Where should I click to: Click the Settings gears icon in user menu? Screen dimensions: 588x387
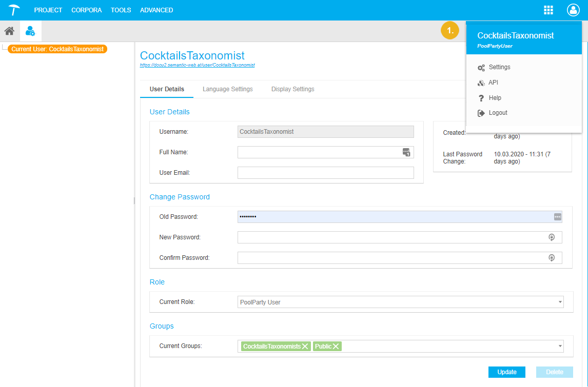[x=481, y=68]
